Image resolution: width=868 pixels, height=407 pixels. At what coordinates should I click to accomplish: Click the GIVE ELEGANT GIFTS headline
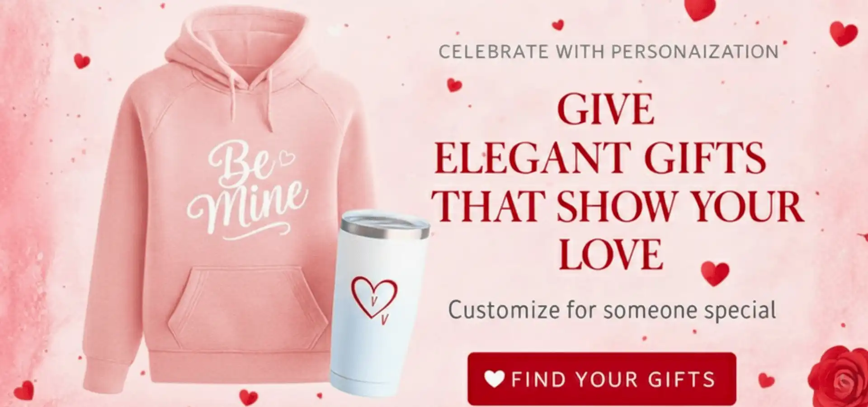617,181
